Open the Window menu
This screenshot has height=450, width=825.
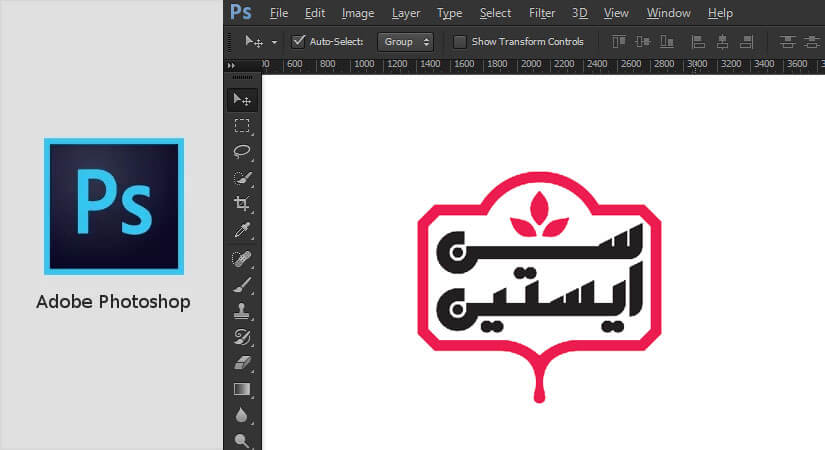[x=668, y=13]
